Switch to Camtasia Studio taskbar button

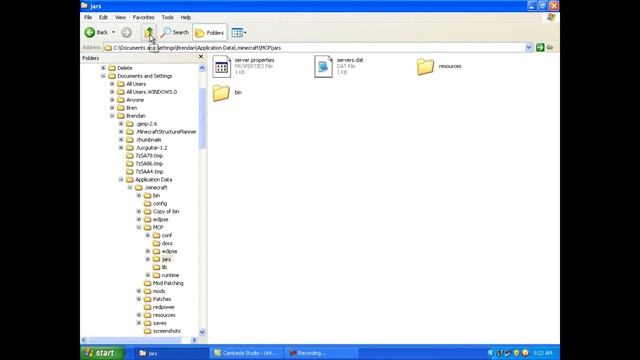point(247,353)
